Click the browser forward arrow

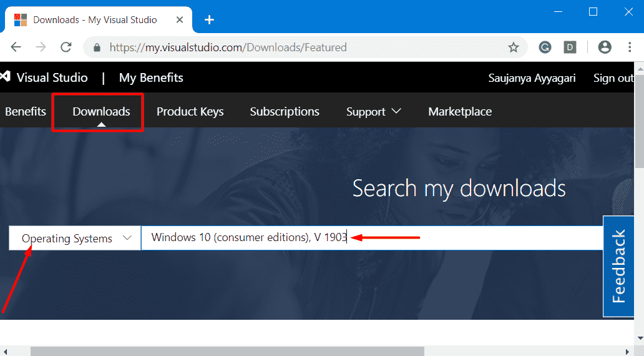coord(41,47)
